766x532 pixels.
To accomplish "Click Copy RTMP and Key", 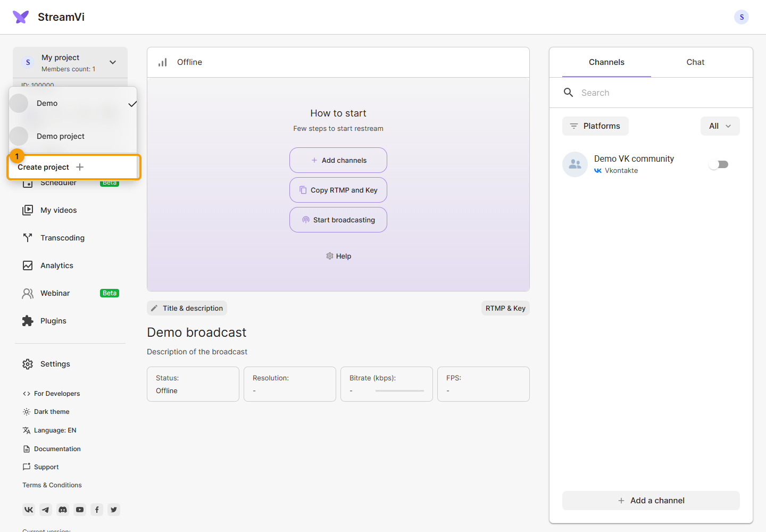I will (x=338, y=190).
